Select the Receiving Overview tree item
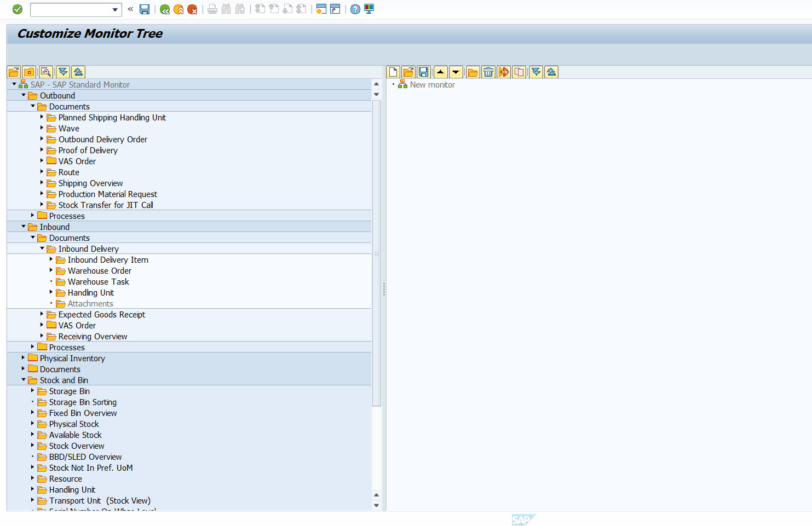Image resolution: width=812 pixels, height=526 pixels. click(93, 337)
